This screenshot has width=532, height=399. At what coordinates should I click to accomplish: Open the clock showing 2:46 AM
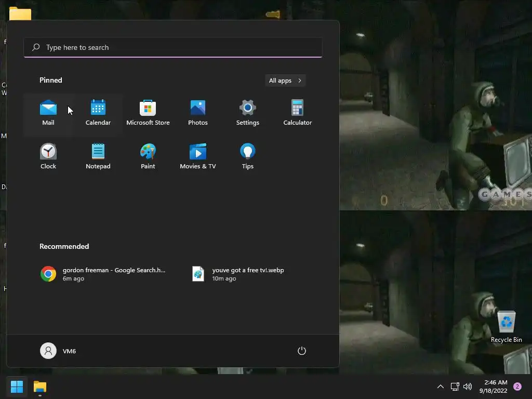pyautogui.click(x=494, y=387)
